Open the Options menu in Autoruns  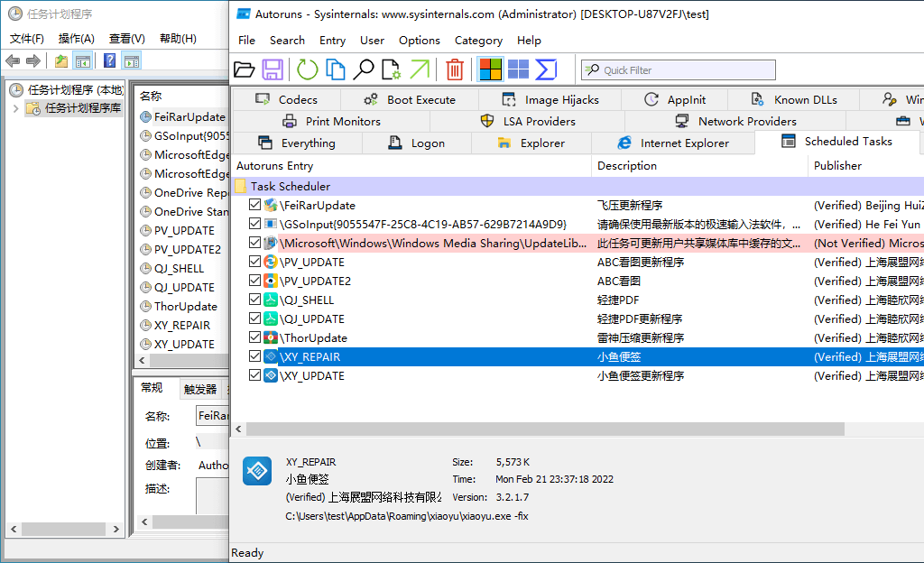tap(419, 40)
